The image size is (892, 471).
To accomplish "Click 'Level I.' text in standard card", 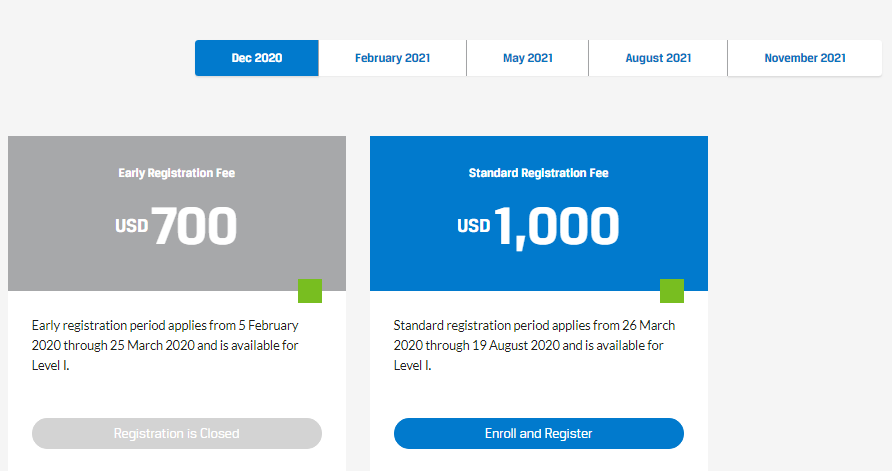I will click(x=413, y=365).
